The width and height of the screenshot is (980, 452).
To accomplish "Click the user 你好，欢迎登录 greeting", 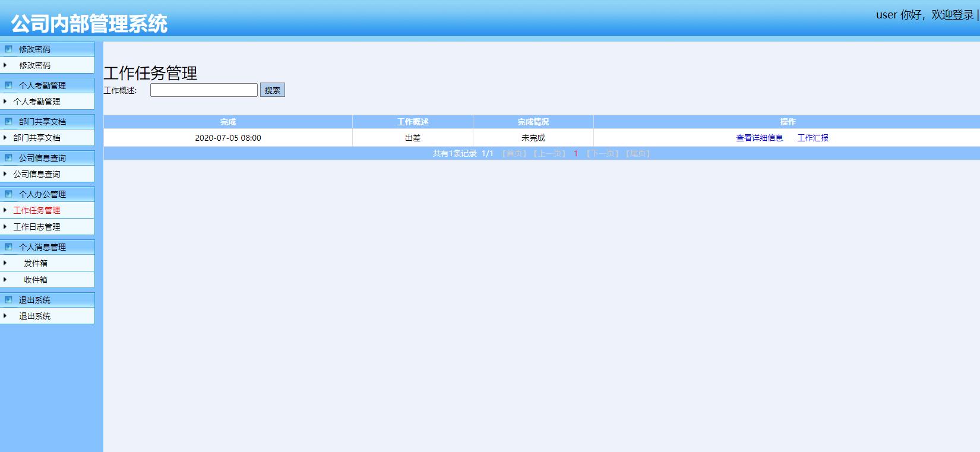I will [x=925, y=15].
